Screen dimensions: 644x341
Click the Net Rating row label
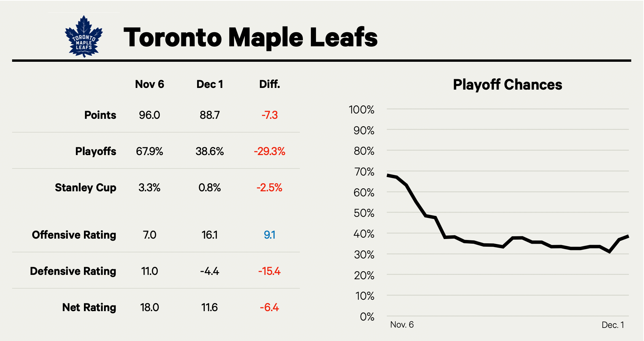coord(89,307)
